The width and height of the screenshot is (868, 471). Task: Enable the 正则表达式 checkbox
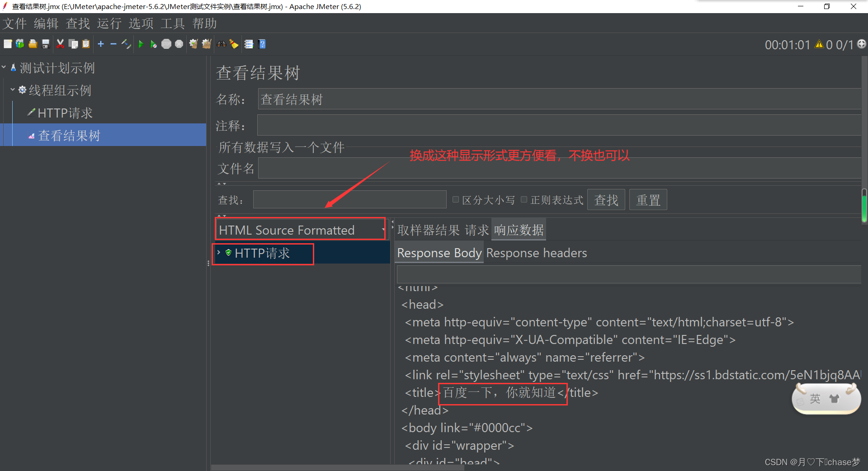pos(524,199)
